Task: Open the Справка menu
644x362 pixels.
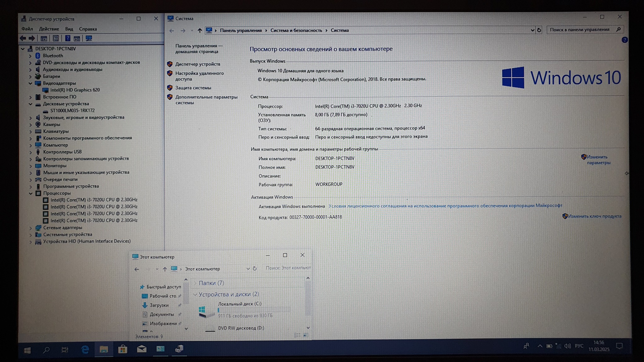Action: (x=88, y=29)
